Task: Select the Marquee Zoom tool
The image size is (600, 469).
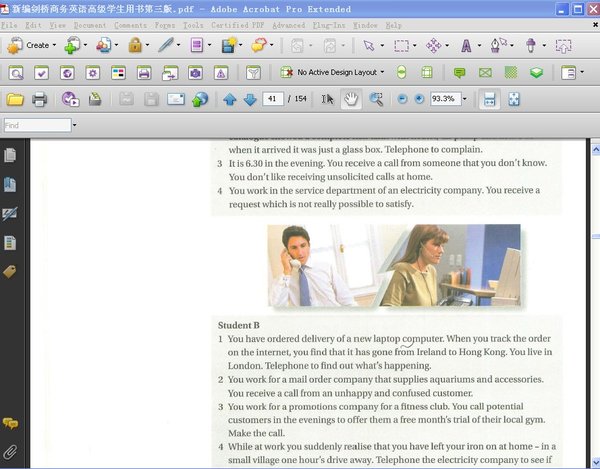Action: [376, 99]
